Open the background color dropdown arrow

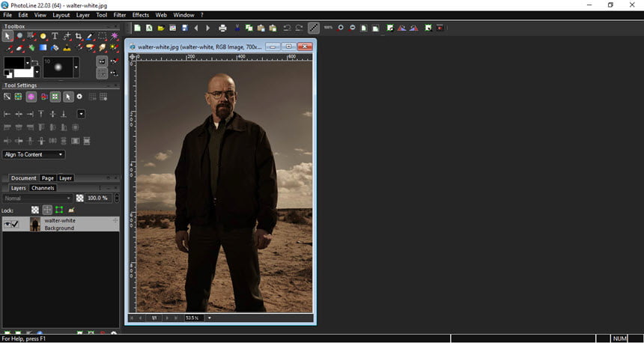pos(37,73)
